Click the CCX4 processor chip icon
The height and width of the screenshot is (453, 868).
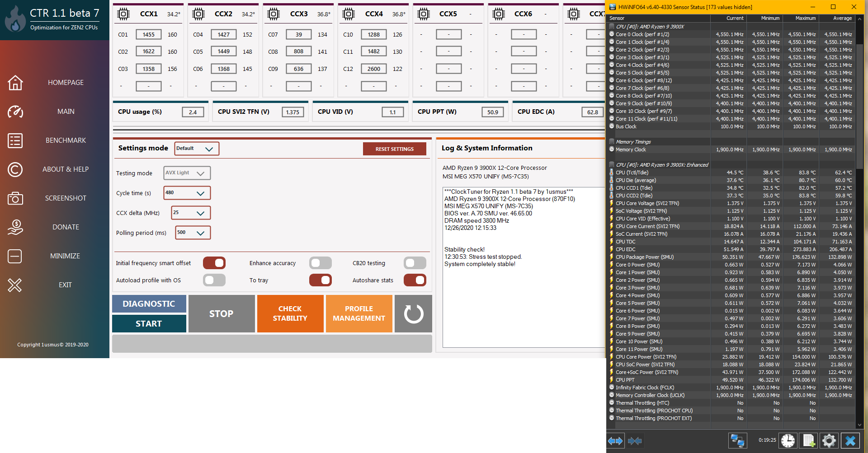(348, 14)
